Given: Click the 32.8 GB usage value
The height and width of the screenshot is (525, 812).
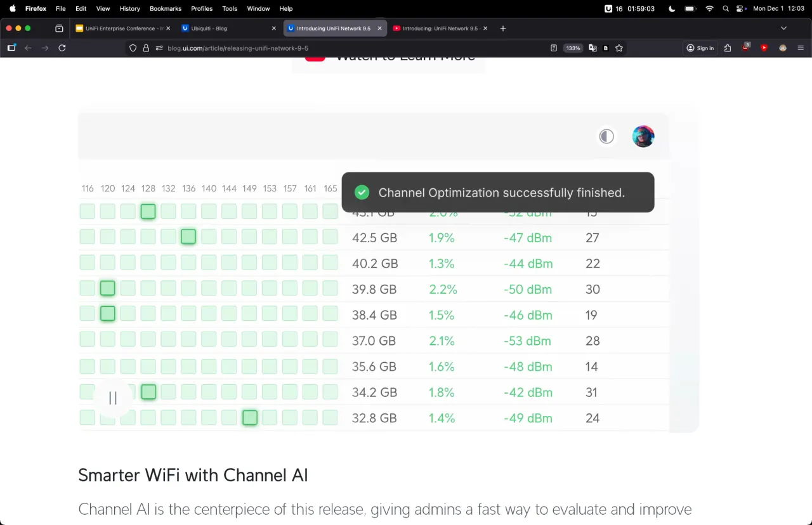Looking at the screenshot, I should click(x=374, y=418).
